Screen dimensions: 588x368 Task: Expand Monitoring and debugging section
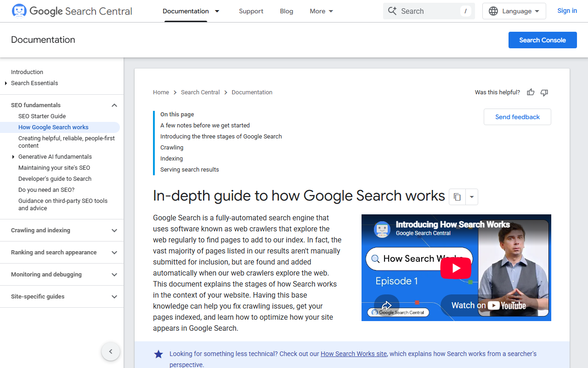114,275
